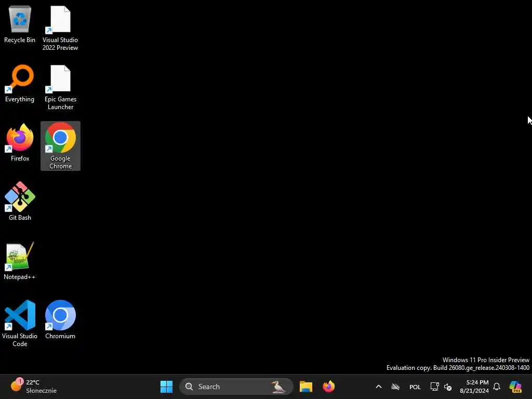The height and width of the screenshot is (399, 532).
Task: Select the Everything search shortcut
Action: tap(20, 84)
